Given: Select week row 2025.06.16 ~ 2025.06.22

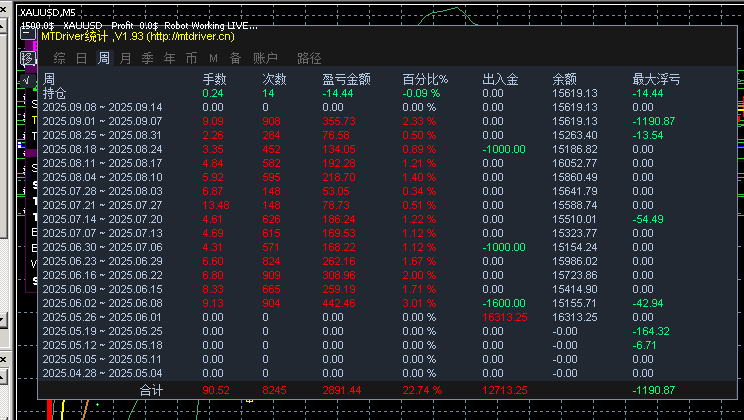Looking at the screenshot, I should click(102, 275).
